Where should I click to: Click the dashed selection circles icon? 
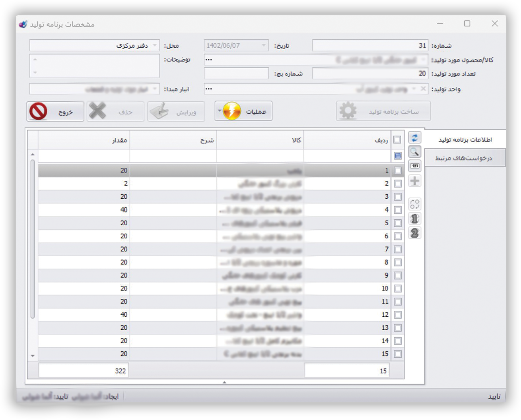[414, 204]
